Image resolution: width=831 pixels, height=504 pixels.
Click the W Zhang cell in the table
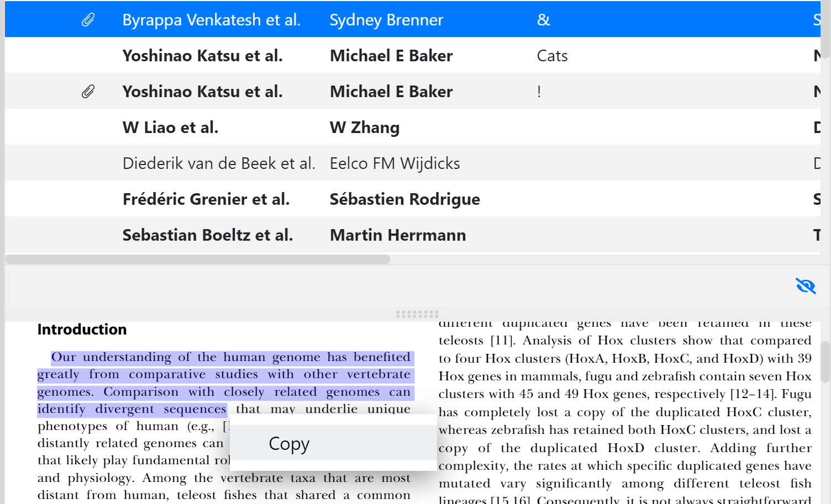click(x=364, y=128)
